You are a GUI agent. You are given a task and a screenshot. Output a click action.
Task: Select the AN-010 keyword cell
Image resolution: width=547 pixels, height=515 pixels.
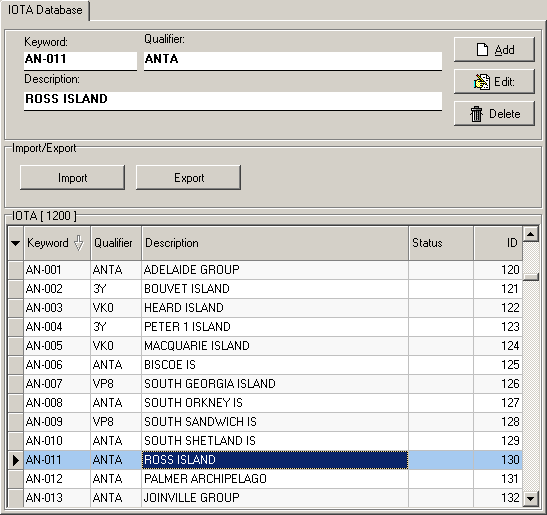tap(57, 441)
